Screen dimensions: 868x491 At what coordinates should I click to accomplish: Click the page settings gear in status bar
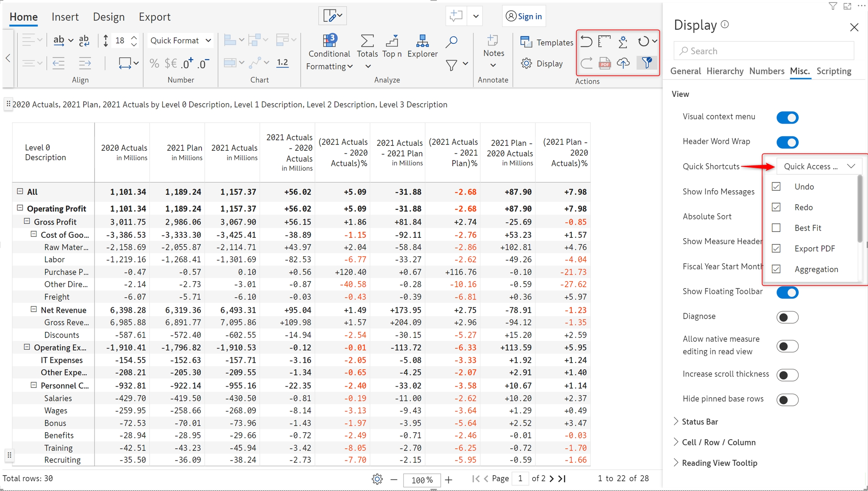377,479
